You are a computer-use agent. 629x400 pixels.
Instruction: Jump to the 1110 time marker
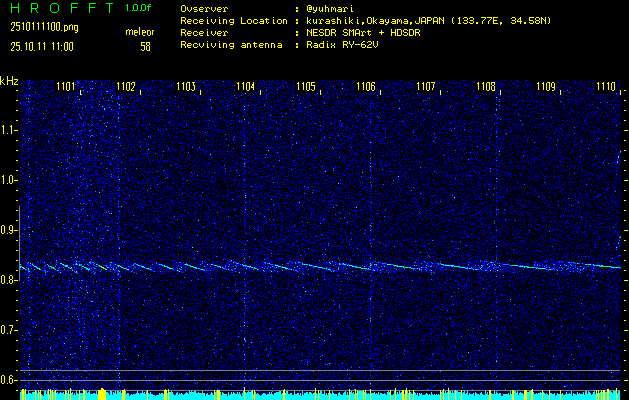606,87
